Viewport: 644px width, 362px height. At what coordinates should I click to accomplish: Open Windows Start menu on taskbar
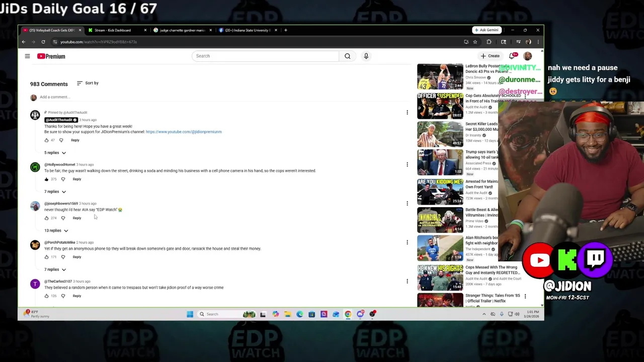tap(190, 314)
